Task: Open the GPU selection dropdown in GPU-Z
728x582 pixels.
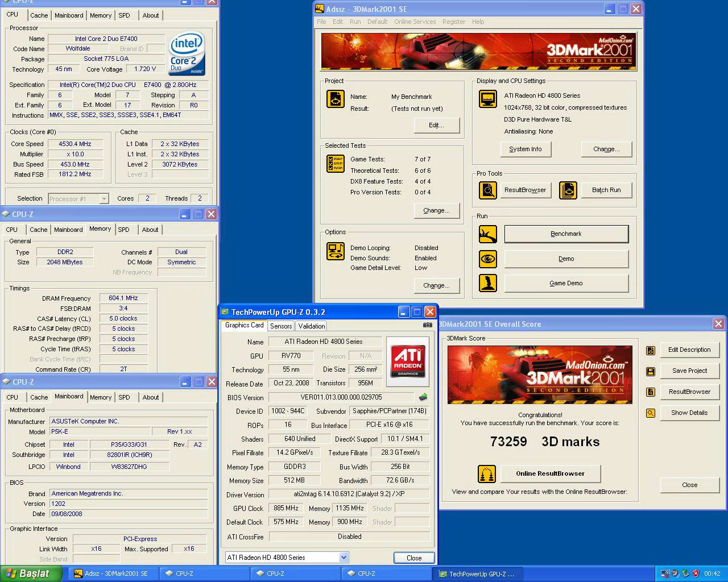Action: 344,558
